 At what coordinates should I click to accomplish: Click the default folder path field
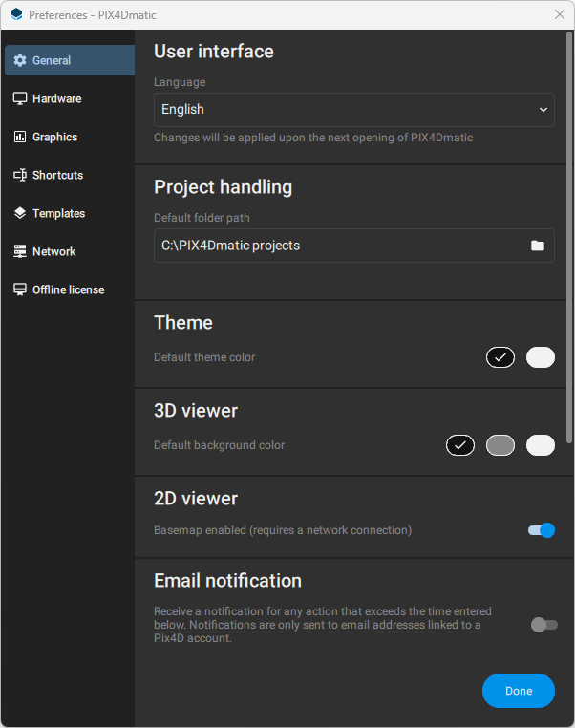(354, 246)
